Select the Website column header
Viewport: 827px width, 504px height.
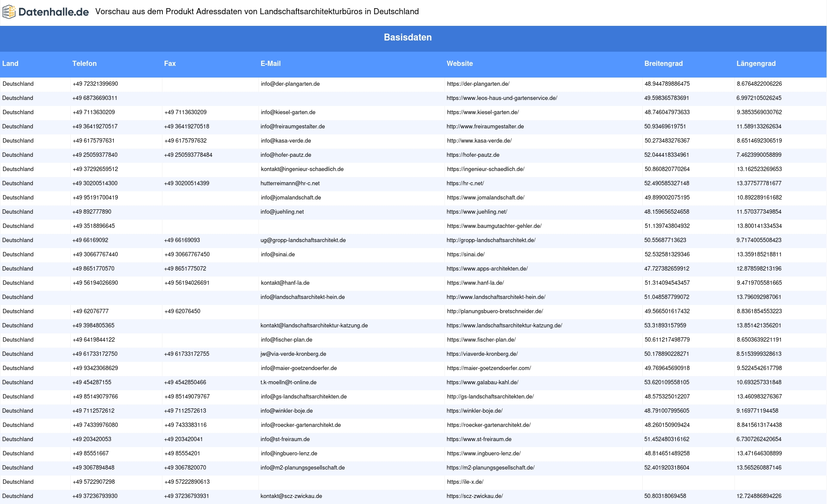[460, 63]
